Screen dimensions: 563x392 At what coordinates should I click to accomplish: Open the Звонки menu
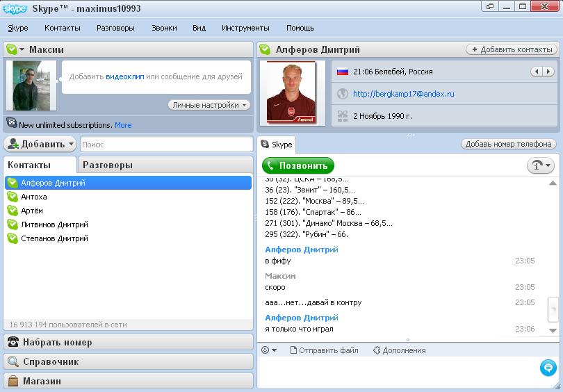point(164,28)
